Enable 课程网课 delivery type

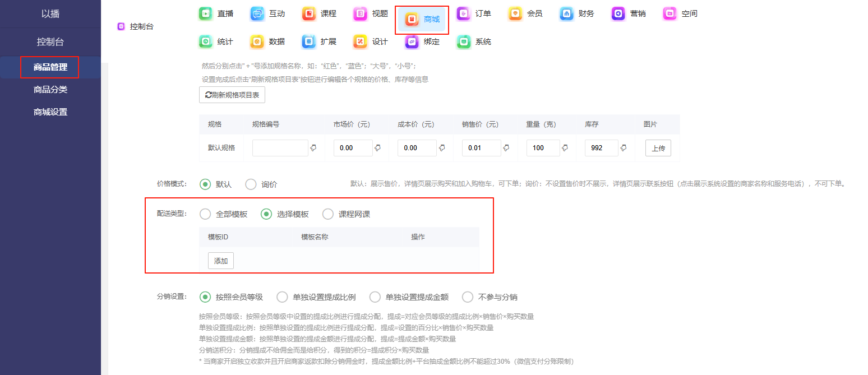[x=328, y=214]
